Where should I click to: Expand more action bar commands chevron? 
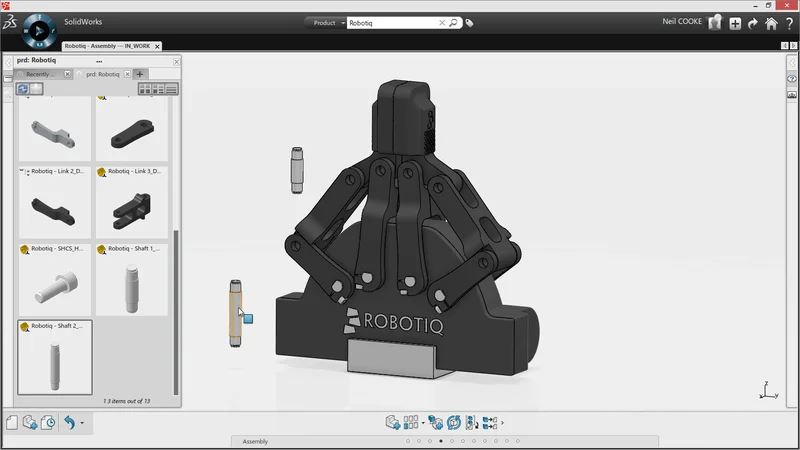pos(503,423)
